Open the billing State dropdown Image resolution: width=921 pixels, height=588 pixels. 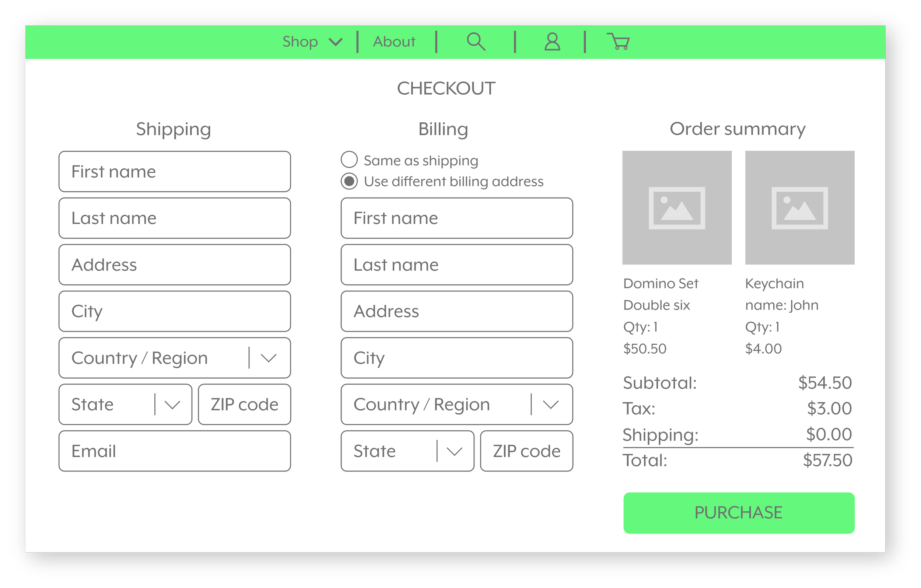point(454,451)
